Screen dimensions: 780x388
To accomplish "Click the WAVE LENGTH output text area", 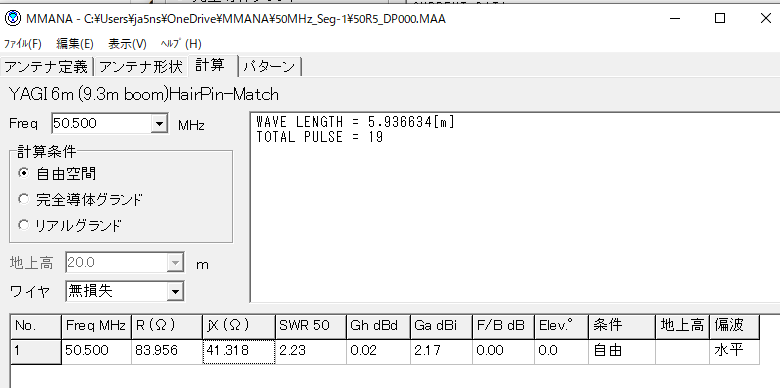I will (515, 207).
